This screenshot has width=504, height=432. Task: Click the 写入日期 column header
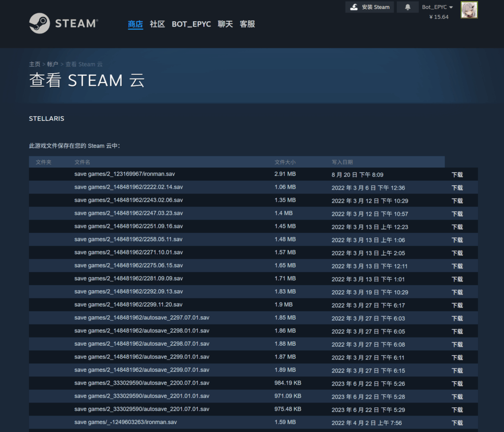[x=343, y=162]
